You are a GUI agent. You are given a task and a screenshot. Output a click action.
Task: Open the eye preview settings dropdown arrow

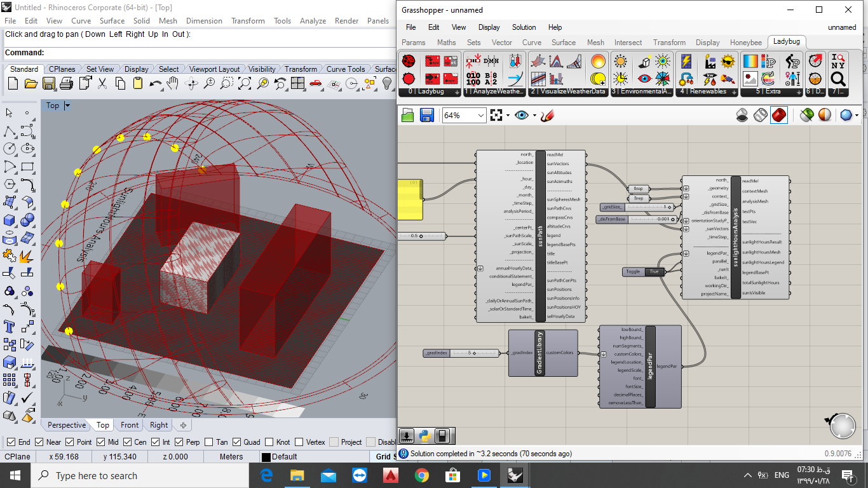coord(535,116)
